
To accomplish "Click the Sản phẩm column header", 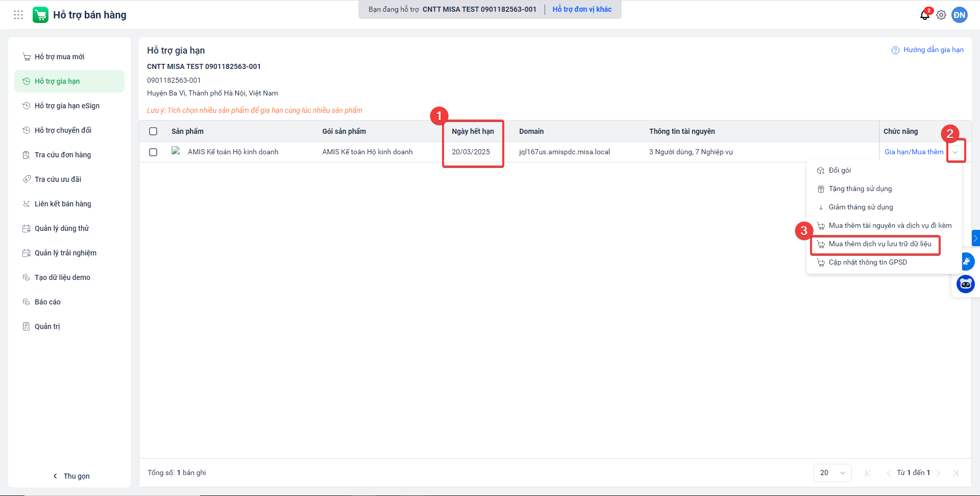I will coord(187,131).
